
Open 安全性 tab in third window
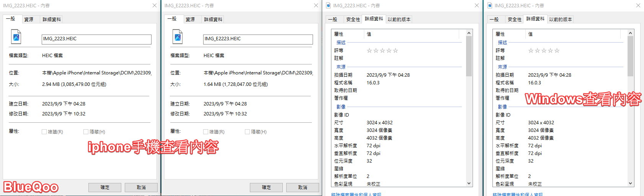point(353,20)
